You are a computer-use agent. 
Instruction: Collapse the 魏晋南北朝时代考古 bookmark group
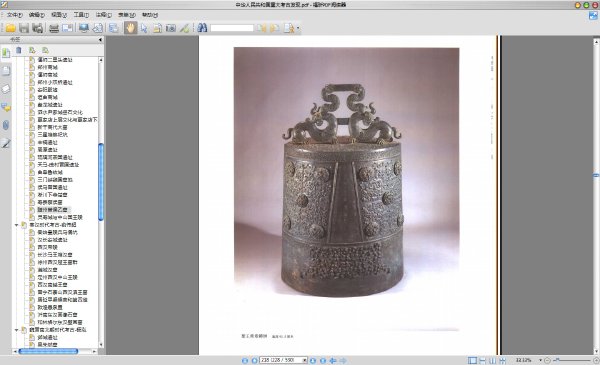(16, 330)
